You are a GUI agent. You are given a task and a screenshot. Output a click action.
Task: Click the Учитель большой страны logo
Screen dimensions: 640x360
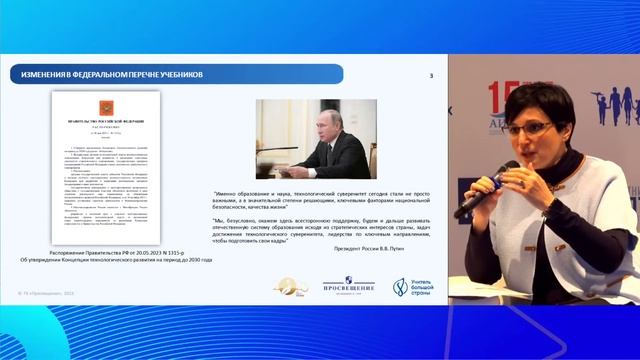click(x=413, y=287)
